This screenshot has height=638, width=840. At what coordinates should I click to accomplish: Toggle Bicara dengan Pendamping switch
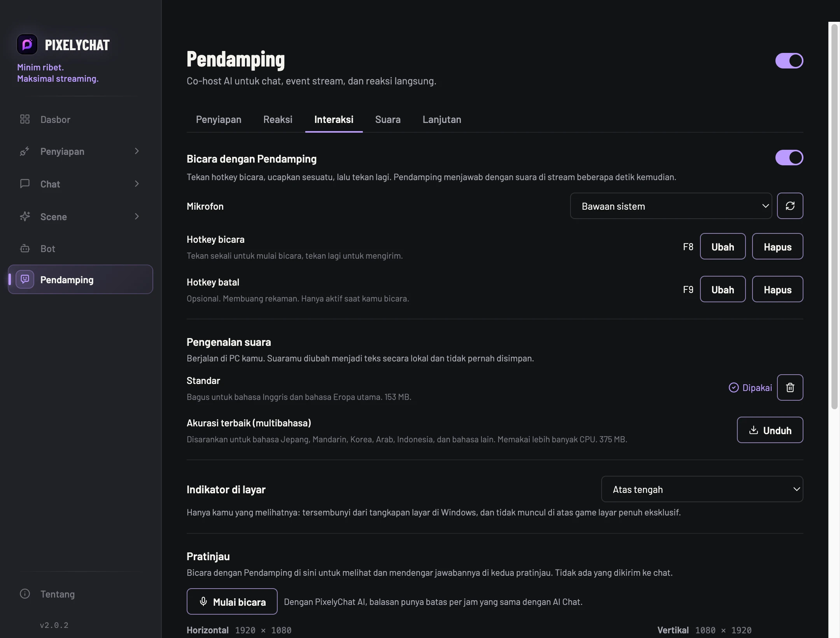(x=789, y=158)
